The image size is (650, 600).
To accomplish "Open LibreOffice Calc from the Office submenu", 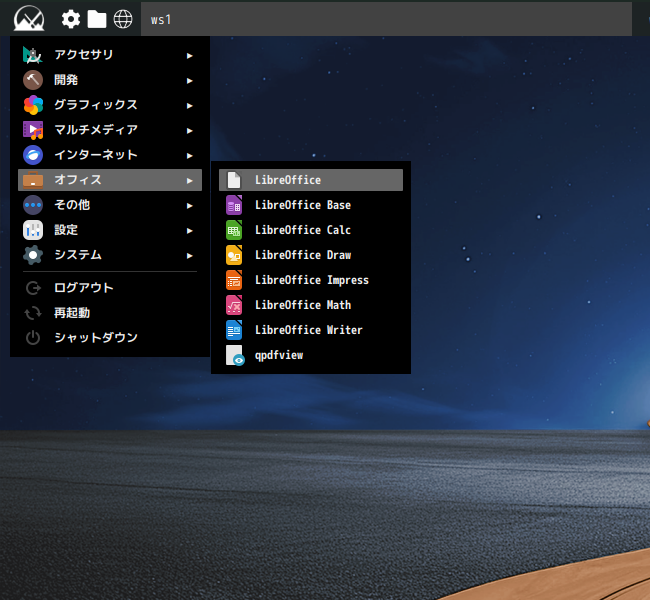I will (310, 230).
